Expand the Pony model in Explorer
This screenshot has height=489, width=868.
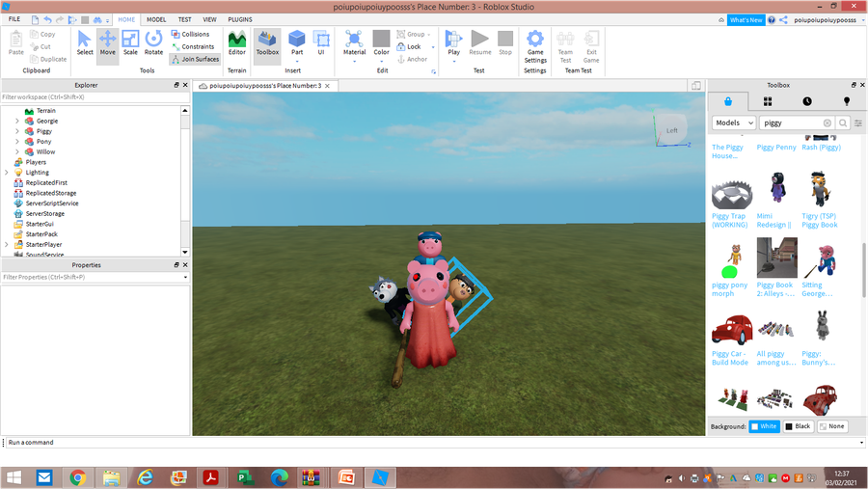click(17, 141)
